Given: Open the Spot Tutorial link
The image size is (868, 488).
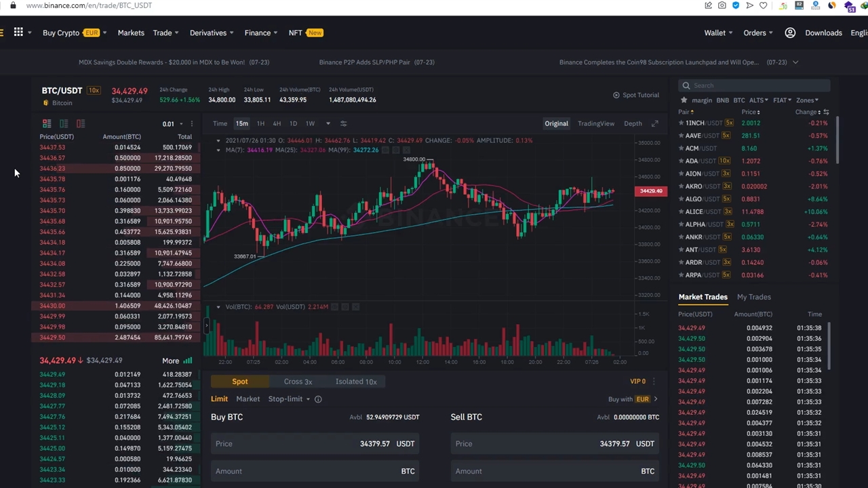Looking at the screenshot, I should pyautogui.click(x=635, y=95).
